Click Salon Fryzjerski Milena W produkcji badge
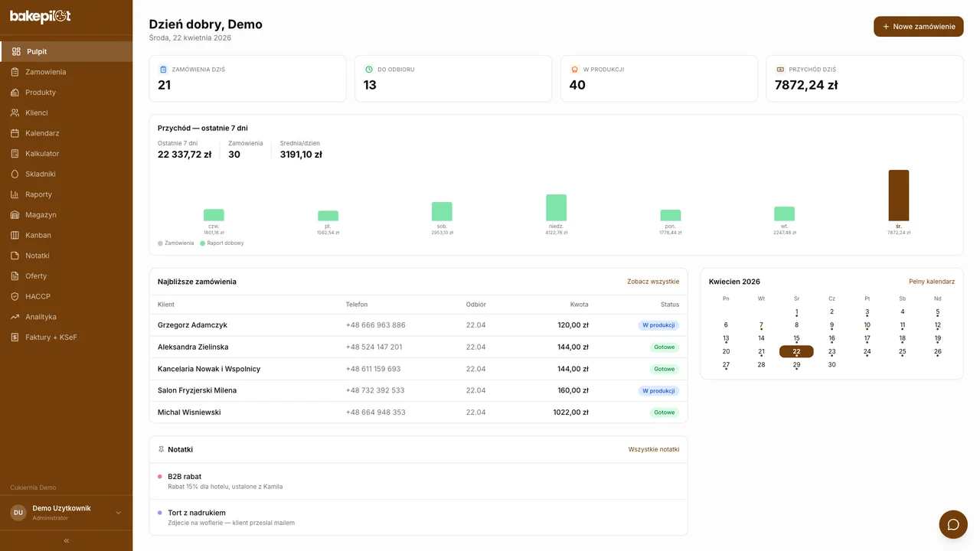Image resolution: width=980 pixels, height=551 pixels. (658, 390)
